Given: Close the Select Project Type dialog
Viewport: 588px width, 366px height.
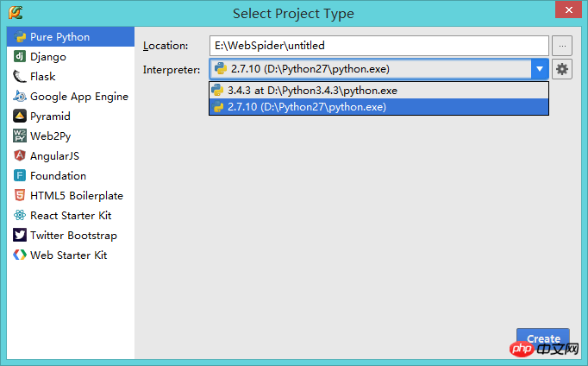Looking at the screenshot, I should 568,10.
